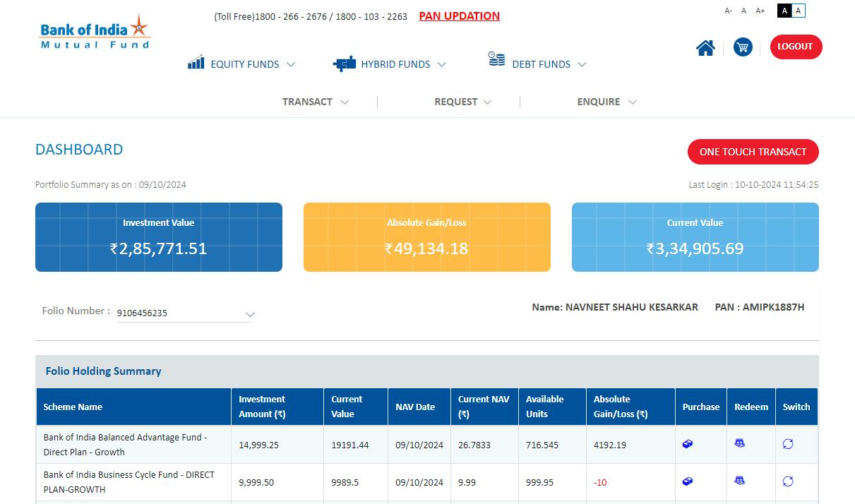Open the Folio Number dropdown
Image resolution: width=855 pixels, height=504 pixels.
184,313
